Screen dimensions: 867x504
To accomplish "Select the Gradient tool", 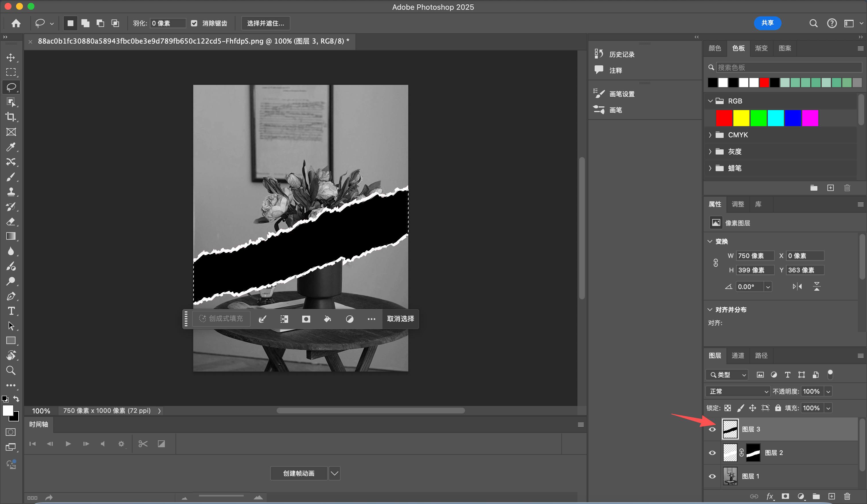I will point(11,236).
